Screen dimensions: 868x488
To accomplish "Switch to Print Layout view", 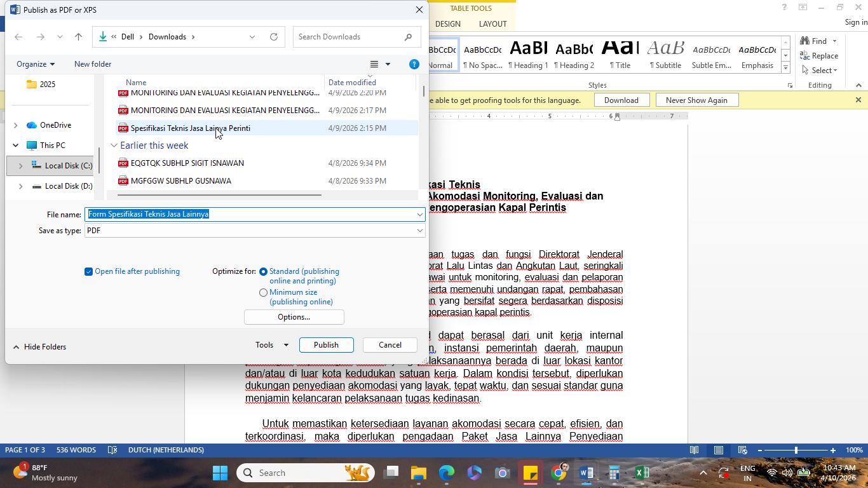I will [719, 450].
